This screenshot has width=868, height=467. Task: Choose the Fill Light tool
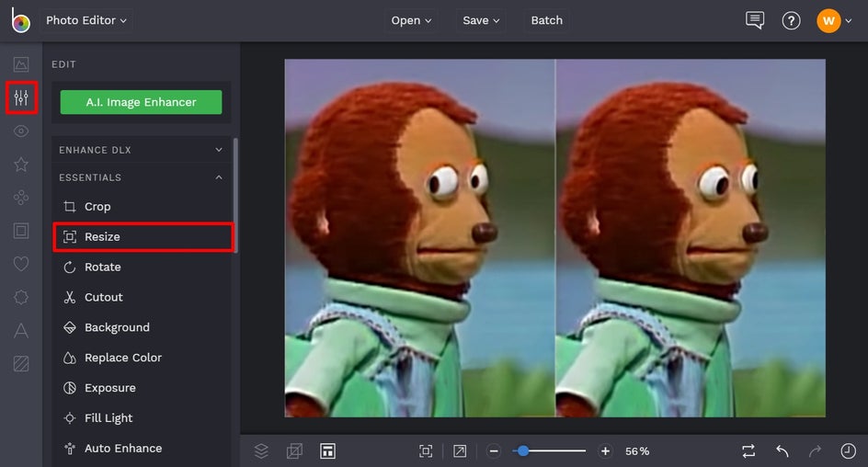142,418
